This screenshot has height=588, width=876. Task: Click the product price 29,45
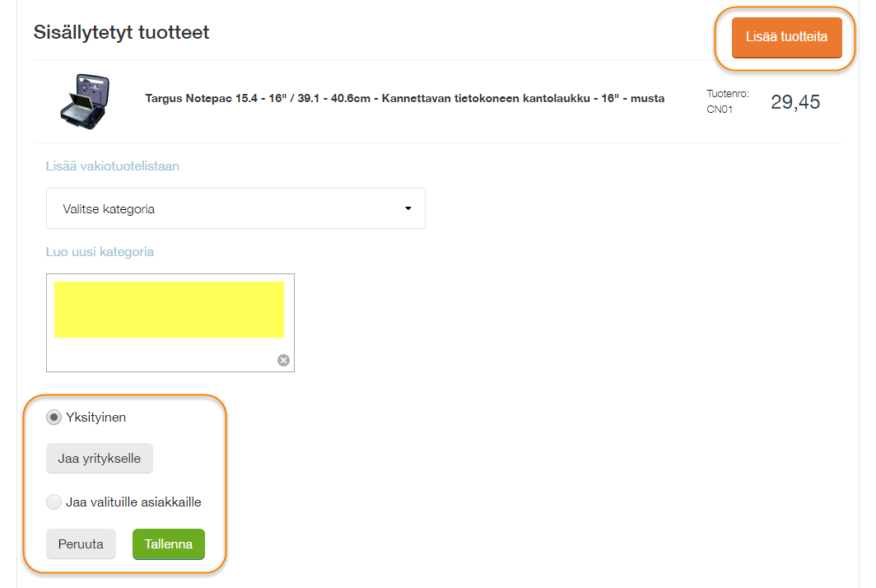795,102
